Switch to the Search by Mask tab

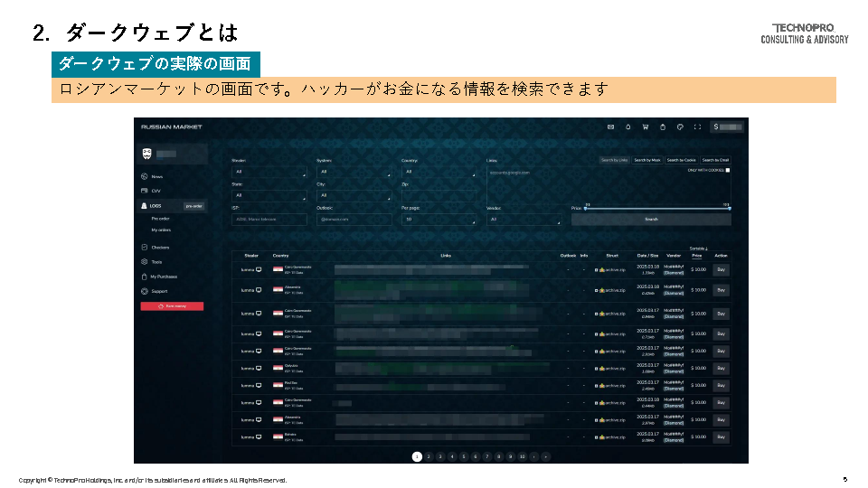(x=646, y=160)
